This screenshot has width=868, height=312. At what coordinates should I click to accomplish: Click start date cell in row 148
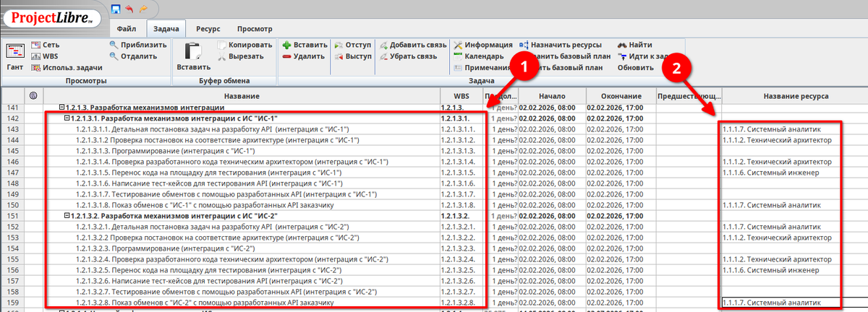(552, 183)
